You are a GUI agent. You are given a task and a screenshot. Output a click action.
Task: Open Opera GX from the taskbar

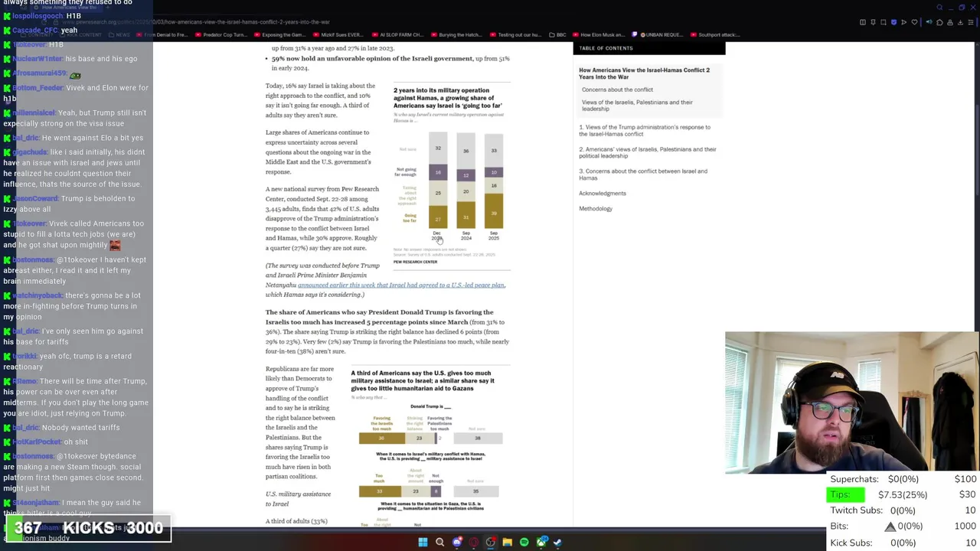pyautogui.click(x=473, y=543)
